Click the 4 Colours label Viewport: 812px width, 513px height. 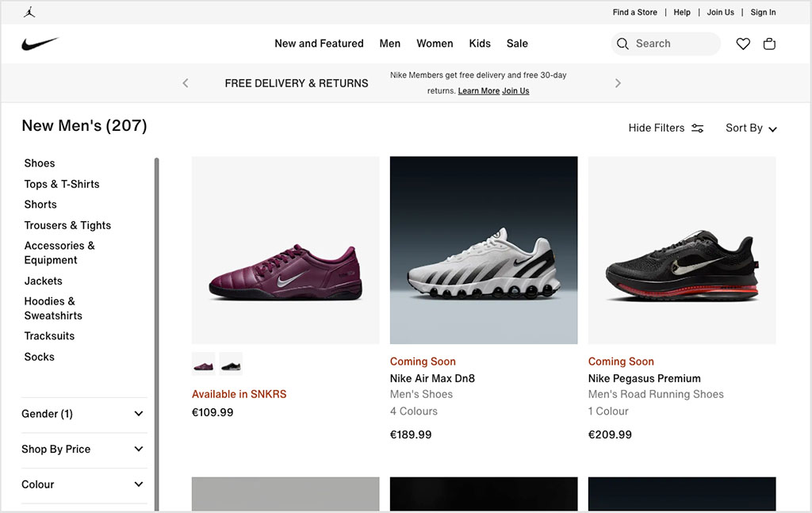(414, 411)
